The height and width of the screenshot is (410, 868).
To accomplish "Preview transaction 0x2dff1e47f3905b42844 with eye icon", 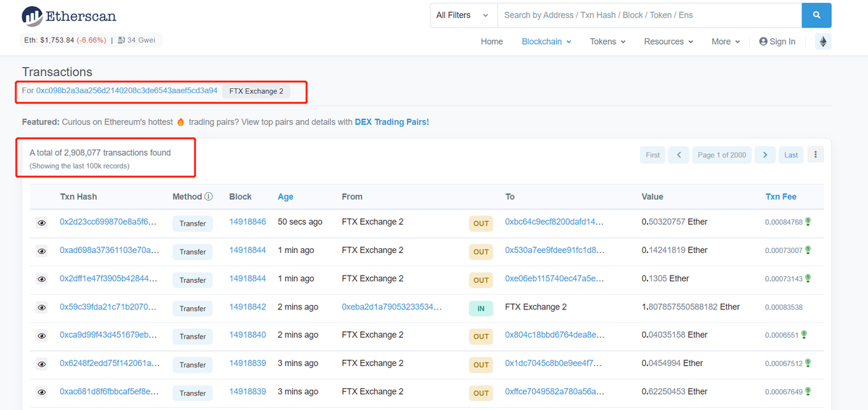I will pyautogui.click(x=42, y=280).
